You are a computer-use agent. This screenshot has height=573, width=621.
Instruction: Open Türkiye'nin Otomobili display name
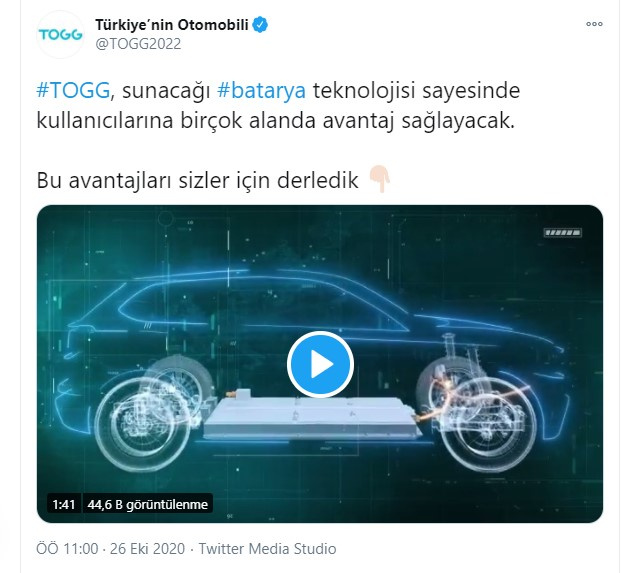pos(171,25)
